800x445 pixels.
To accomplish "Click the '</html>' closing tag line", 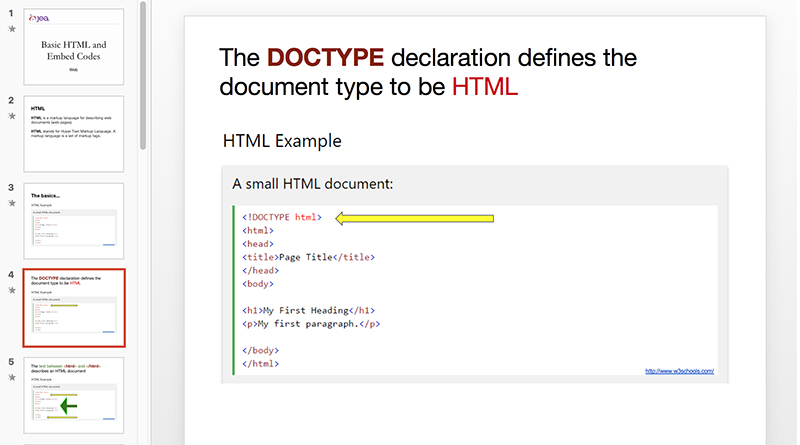I will [x=260, y=364].
